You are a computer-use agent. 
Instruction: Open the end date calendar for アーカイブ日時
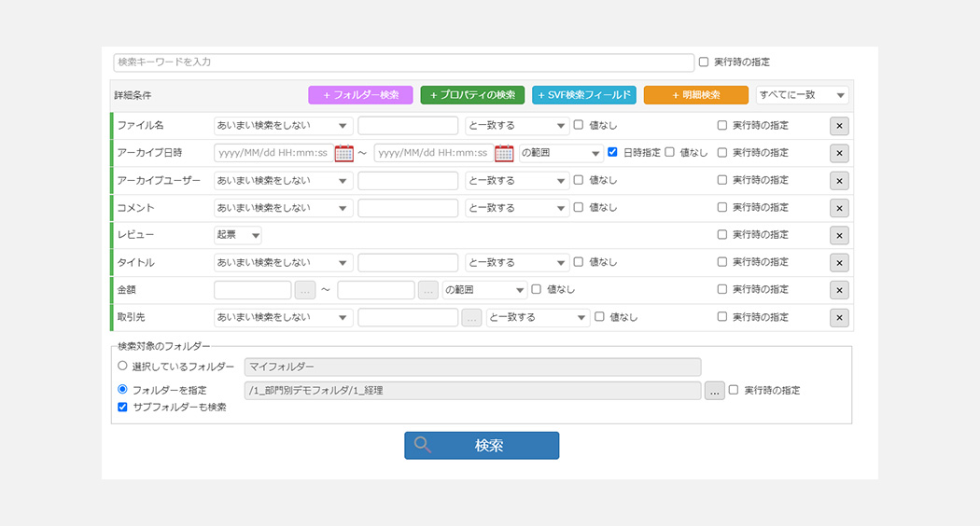tap(504, 153)
